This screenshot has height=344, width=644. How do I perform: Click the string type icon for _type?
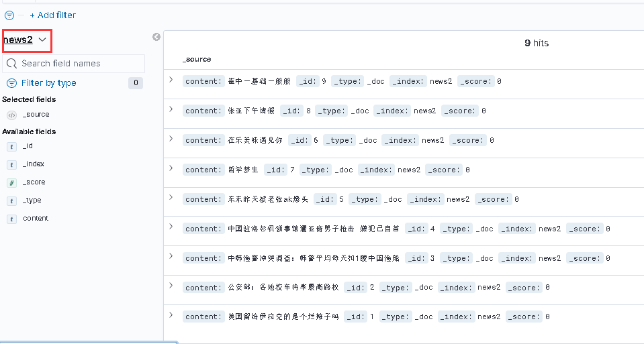(11, 201)
